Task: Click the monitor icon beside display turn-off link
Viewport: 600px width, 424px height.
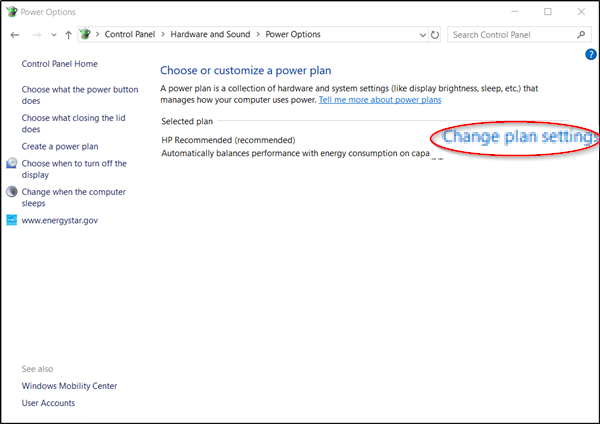Action: (11, 164)
